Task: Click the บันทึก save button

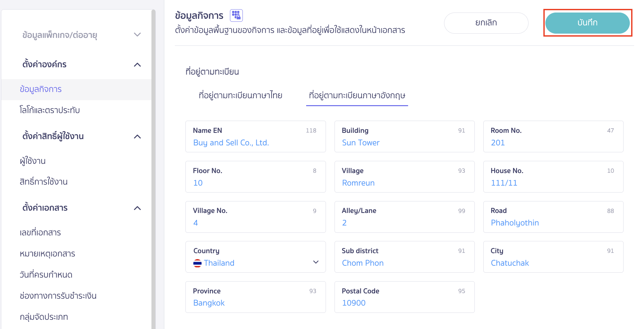Action: click(588, 23)
